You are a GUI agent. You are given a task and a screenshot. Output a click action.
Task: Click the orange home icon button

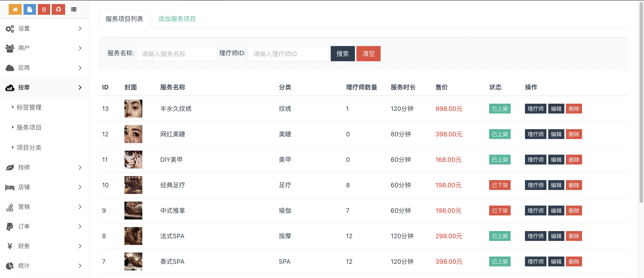click(x=15, y=9)
